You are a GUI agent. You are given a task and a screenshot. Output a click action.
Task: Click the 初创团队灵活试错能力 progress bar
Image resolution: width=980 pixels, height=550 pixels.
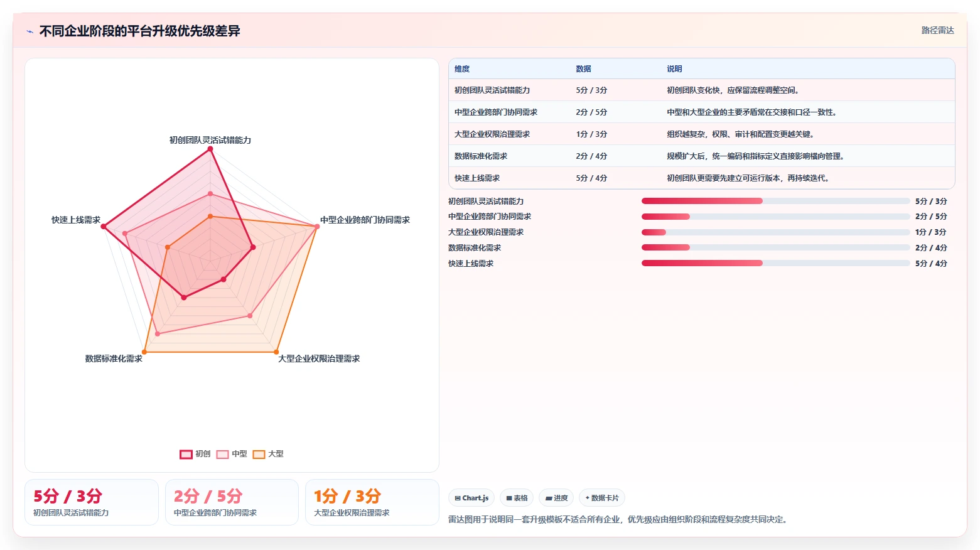pyautogui.click(x=775, y=201)
